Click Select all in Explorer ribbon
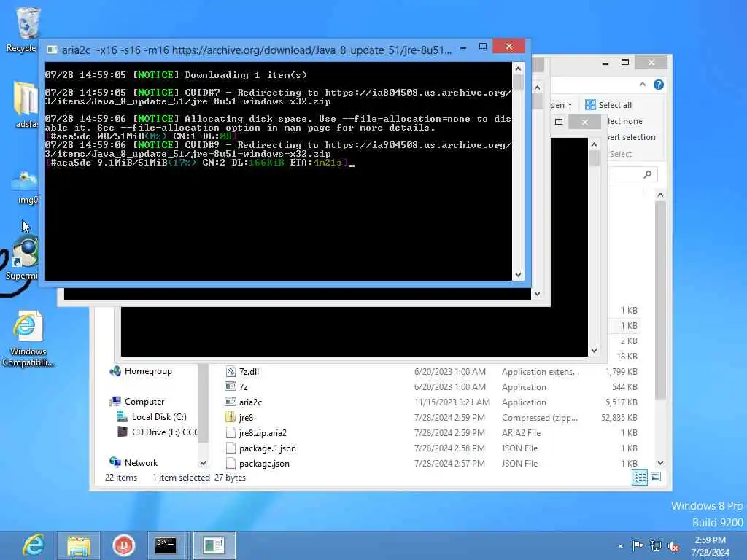This screenshot has height=560, width=747. [608, 105]
